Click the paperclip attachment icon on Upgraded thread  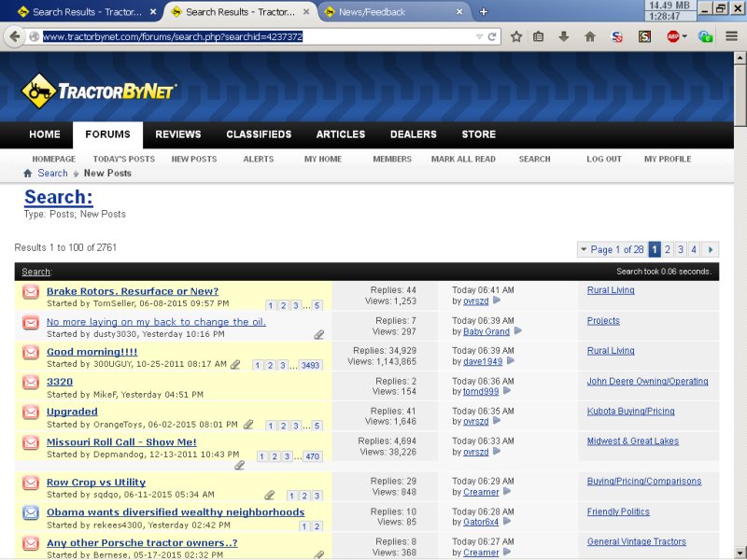(248, 425)
